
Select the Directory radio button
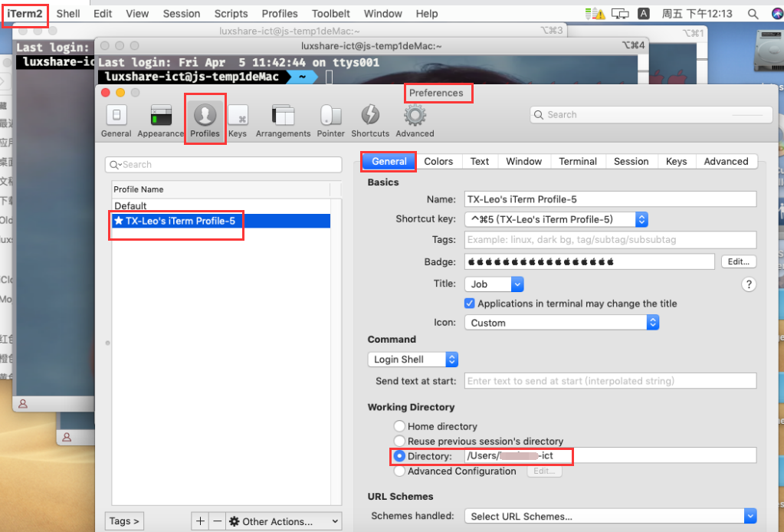click(399, 456)
